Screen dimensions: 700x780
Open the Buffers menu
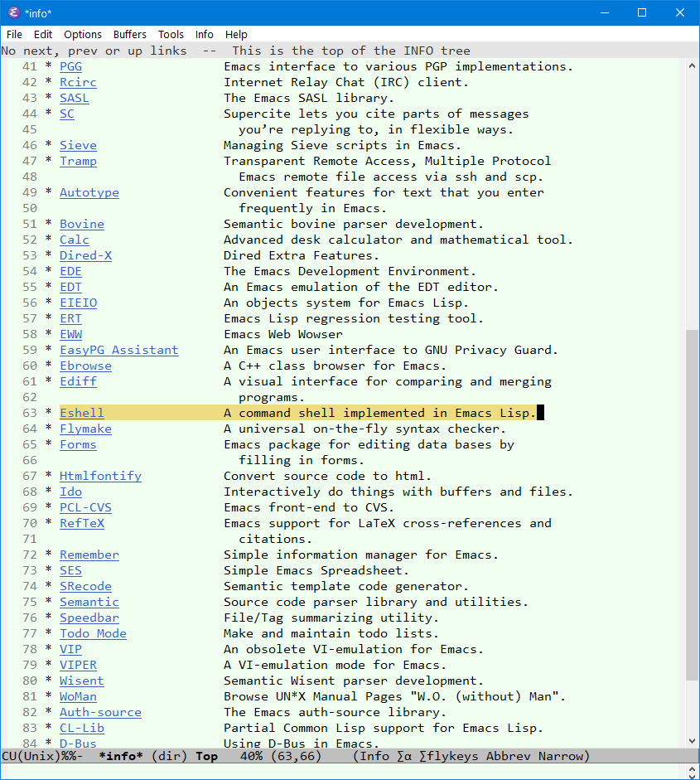129,34
